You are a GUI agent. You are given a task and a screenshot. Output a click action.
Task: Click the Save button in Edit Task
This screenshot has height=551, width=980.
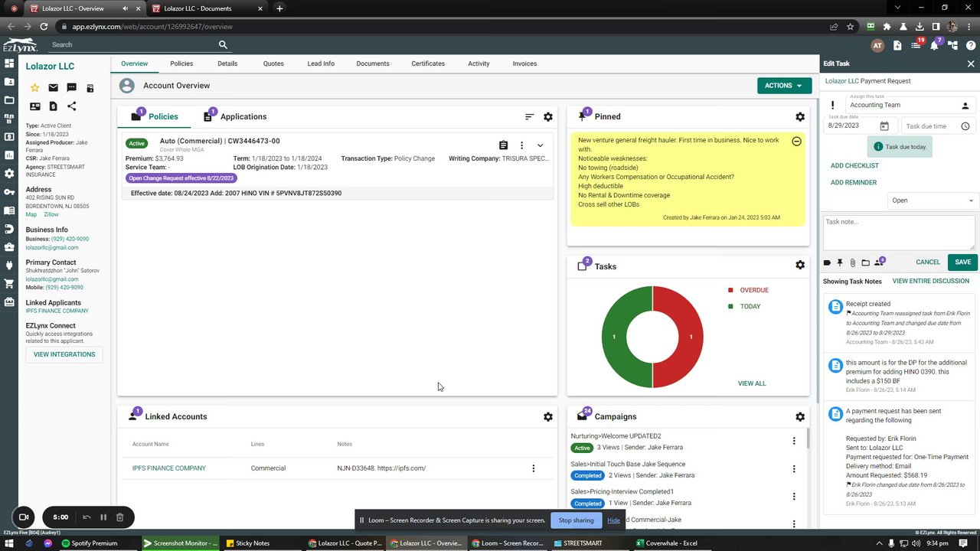point(962,262)
